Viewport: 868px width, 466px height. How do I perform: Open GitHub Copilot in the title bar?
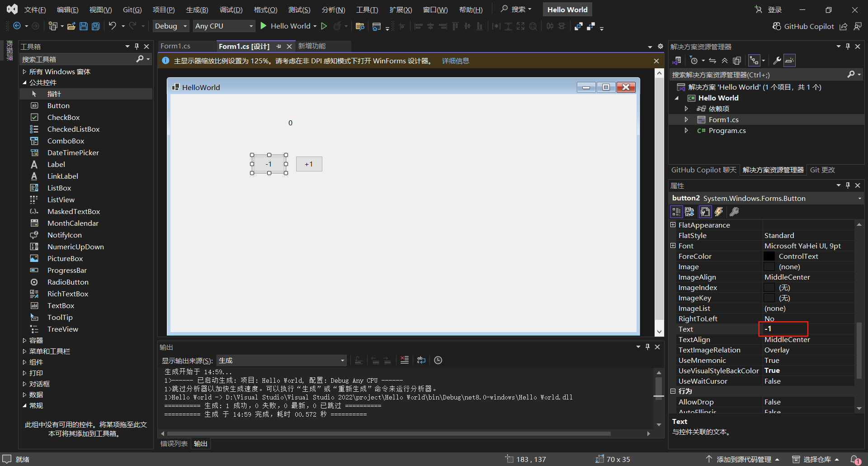803,26
